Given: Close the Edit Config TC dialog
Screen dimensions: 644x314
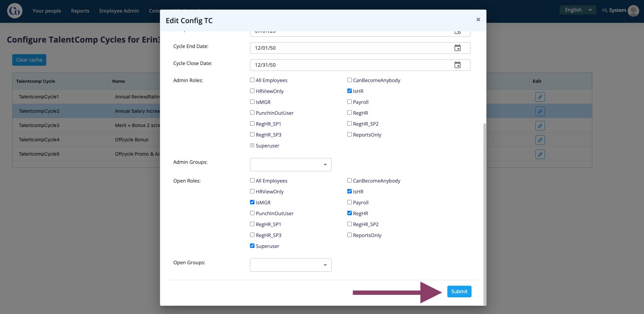Looking at the screenshot, I should click(x=478, y=20).
